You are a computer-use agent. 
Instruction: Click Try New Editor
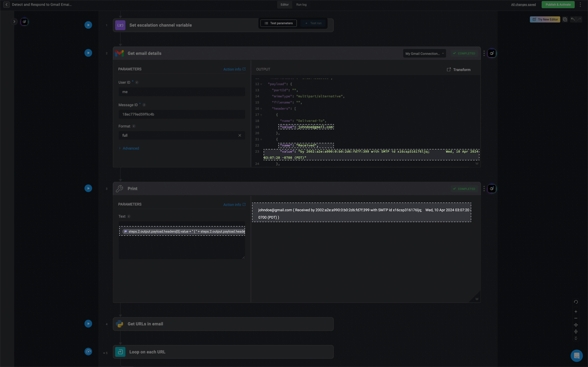pos(545,19)
